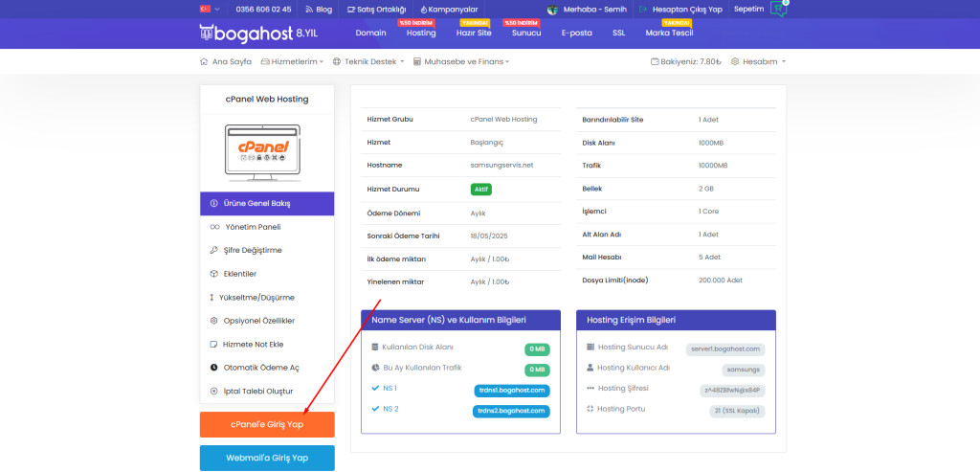
Task: Open Şifre Değiştirme sidebar item
Action: point(267,250)
